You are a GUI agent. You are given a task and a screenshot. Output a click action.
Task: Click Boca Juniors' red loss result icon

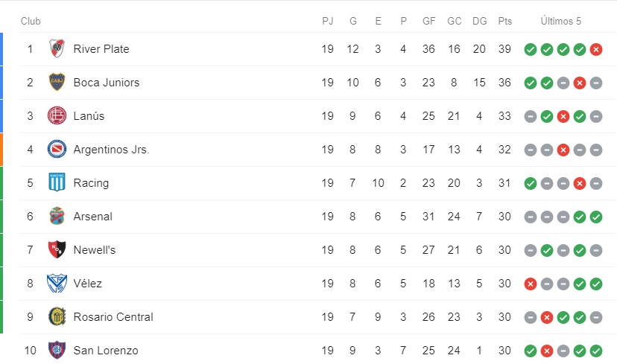pyautogui.click(x=579, y=83)
